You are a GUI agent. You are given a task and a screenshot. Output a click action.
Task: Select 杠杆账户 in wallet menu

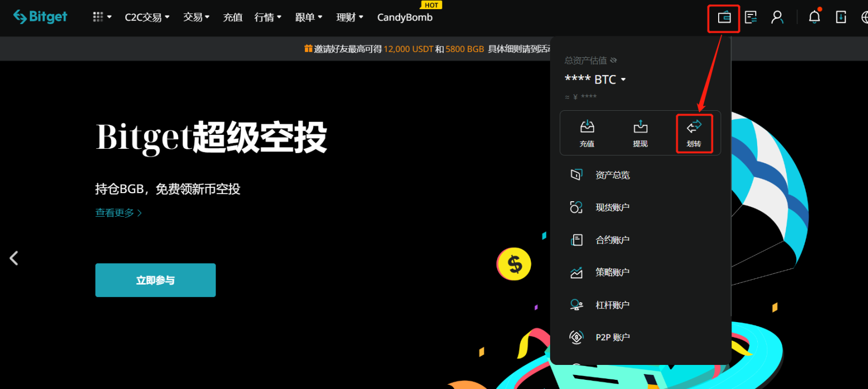coord(613,305)
